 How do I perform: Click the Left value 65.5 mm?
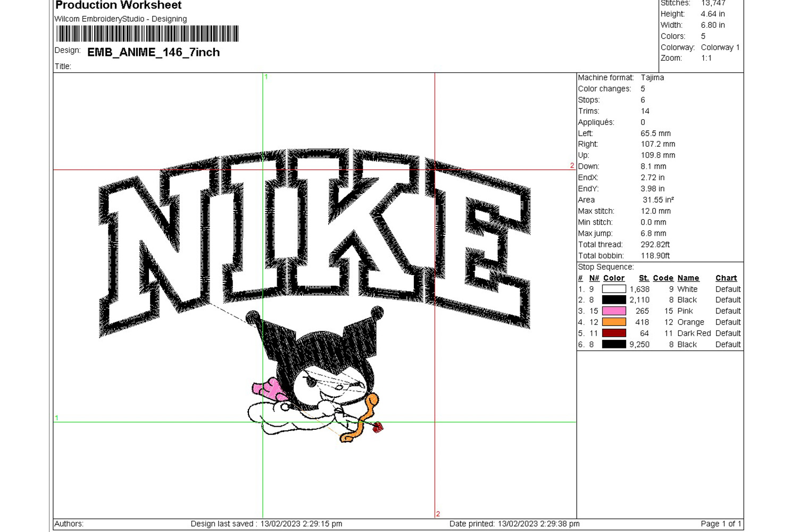pos(655,134)
